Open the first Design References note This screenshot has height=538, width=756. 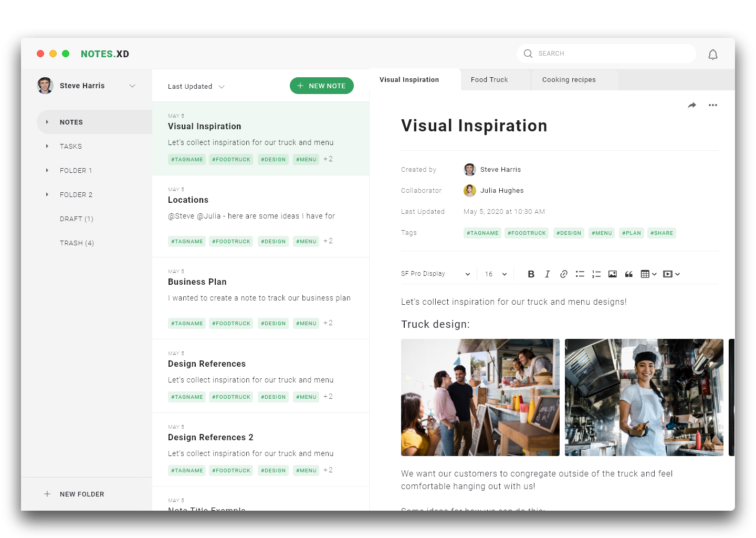coord(260,376)
